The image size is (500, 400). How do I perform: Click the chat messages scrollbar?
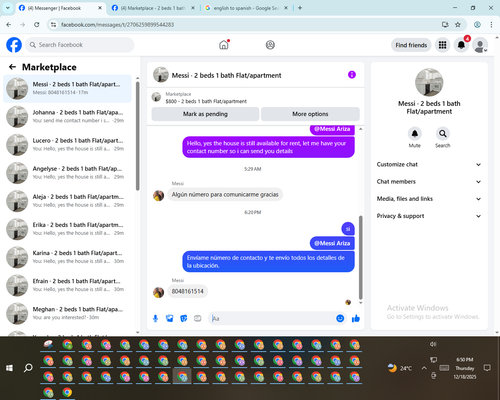tap(360, 257)
